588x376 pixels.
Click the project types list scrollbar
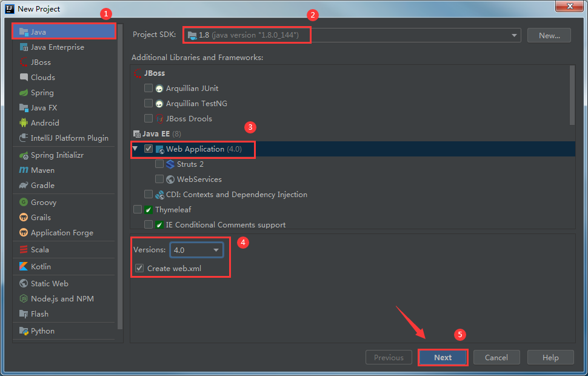(x=120, y=176)
